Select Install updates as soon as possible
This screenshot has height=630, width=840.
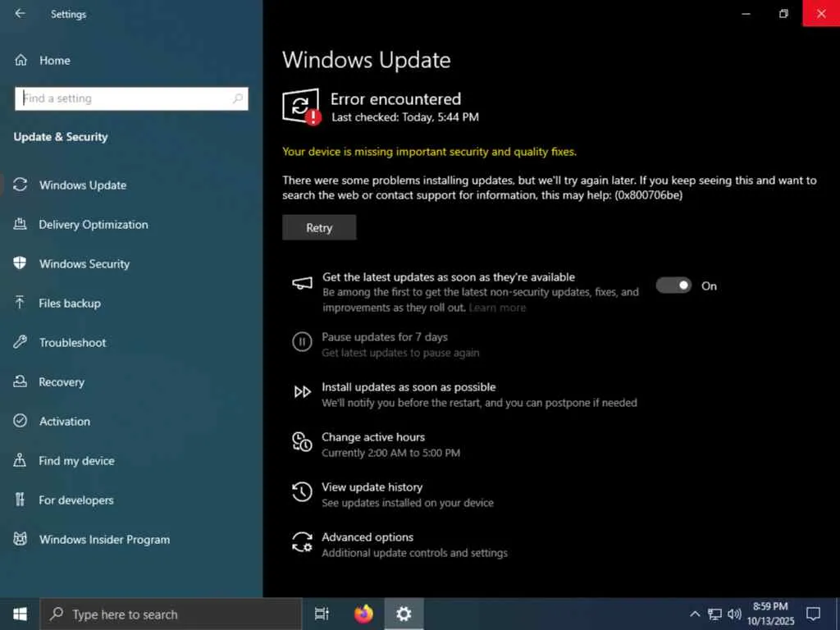click(x=409, y=387)
